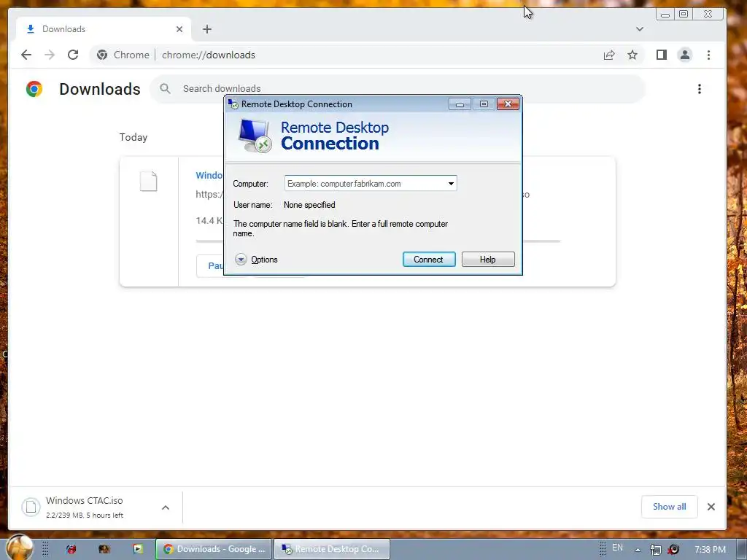Click the Chrome logo beside Downloads heading
The width and height of the screenshot is (747, 560).
pyautogui.click(x=34, y=89)
